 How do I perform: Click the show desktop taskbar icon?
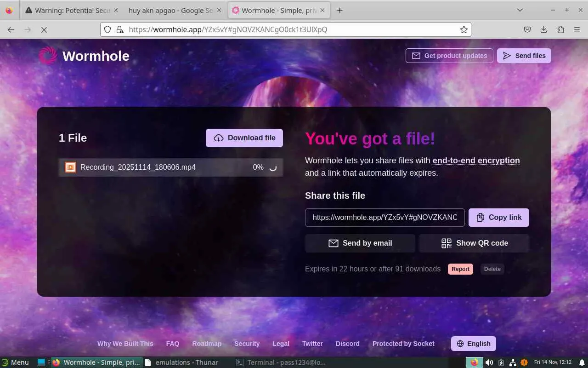click(41, 362)
